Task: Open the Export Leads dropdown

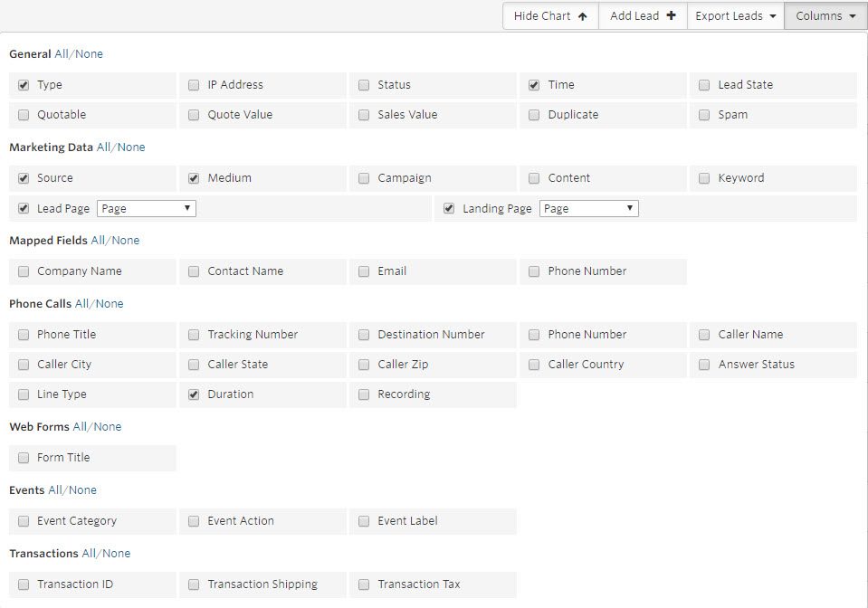Action: click(x=736, y=16)
